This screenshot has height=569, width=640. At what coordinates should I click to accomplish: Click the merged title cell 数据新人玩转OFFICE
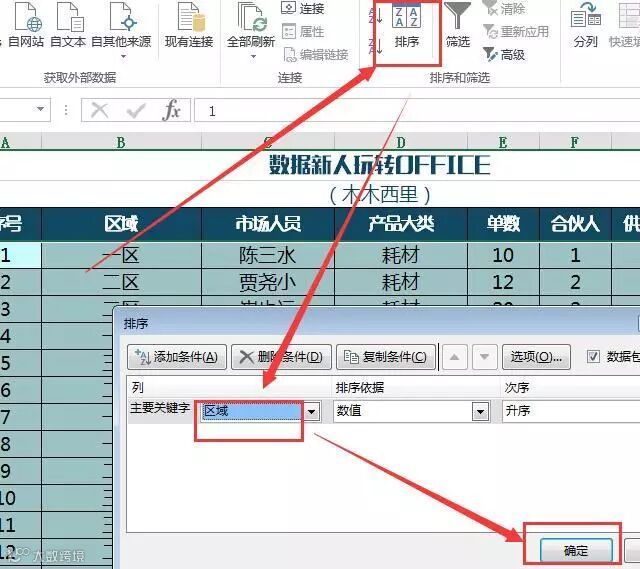(x=380, y=165)
